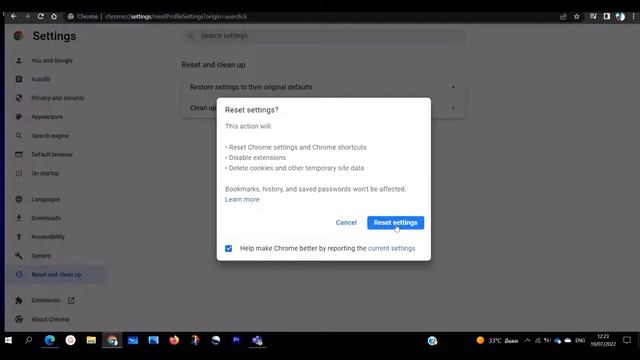Open Appearance settings section
Image resolution: width=640 pixels, height=360 pixels.
[47, 117]
